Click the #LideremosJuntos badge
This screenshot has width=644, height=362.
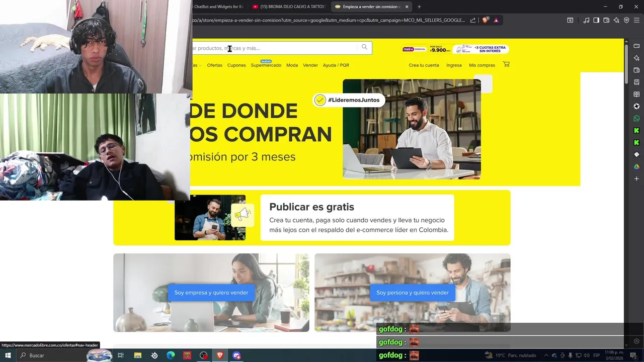(349, 100)
